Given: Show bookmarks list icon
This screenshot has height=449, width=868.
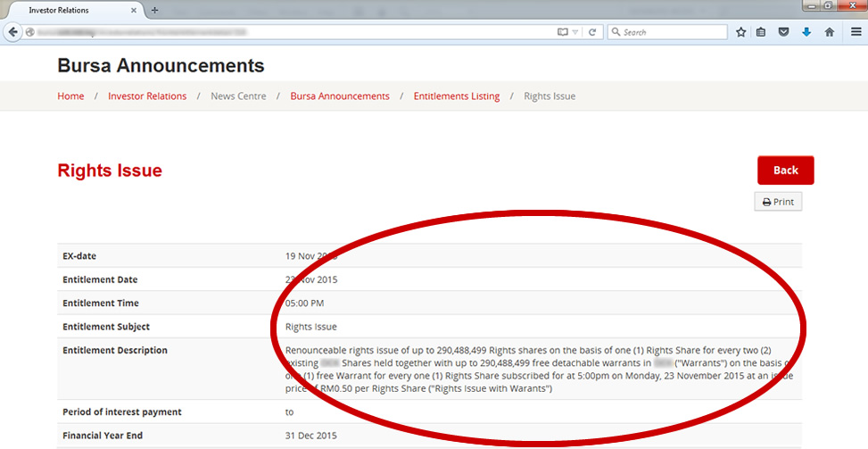Looking at the screenshot, I should (x=761, y=32).
